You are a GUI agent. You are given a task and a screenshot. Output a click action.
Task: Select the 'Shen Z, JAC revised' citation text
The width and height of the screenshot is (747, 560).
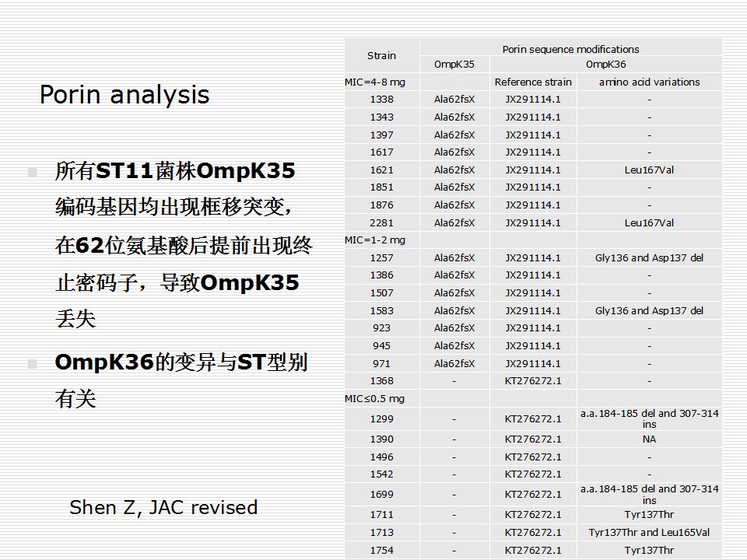coord(163,508)
